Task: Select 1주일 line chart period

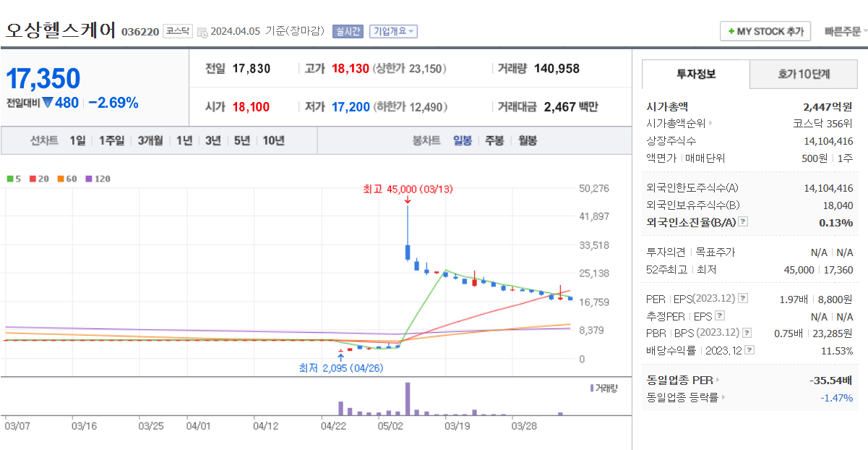Action: coord(111,140)
